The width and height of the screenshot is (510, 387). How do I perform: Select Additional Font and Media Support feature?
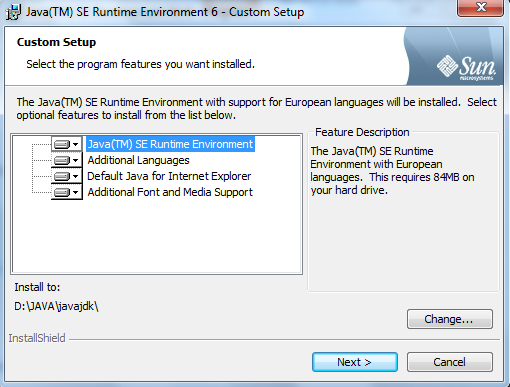[170, 192]
